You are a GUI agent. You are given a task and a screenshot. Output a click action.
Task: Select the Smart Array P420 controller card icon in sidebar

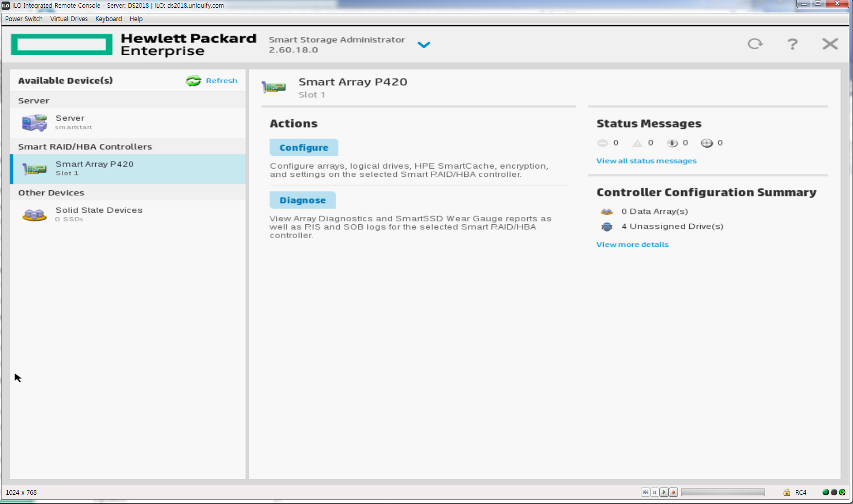click(34, 169)
